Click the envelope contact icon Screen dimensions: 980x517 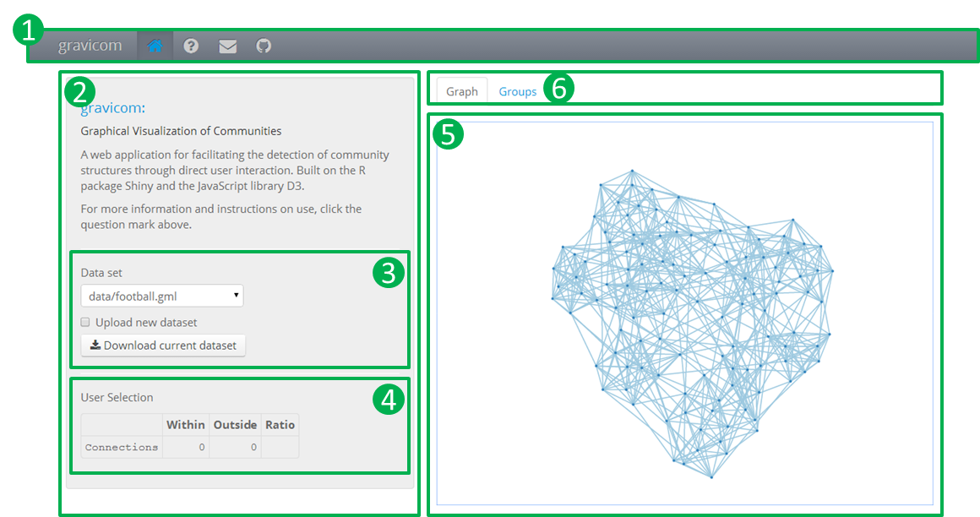pyautogui.click(x=227, y=46)
